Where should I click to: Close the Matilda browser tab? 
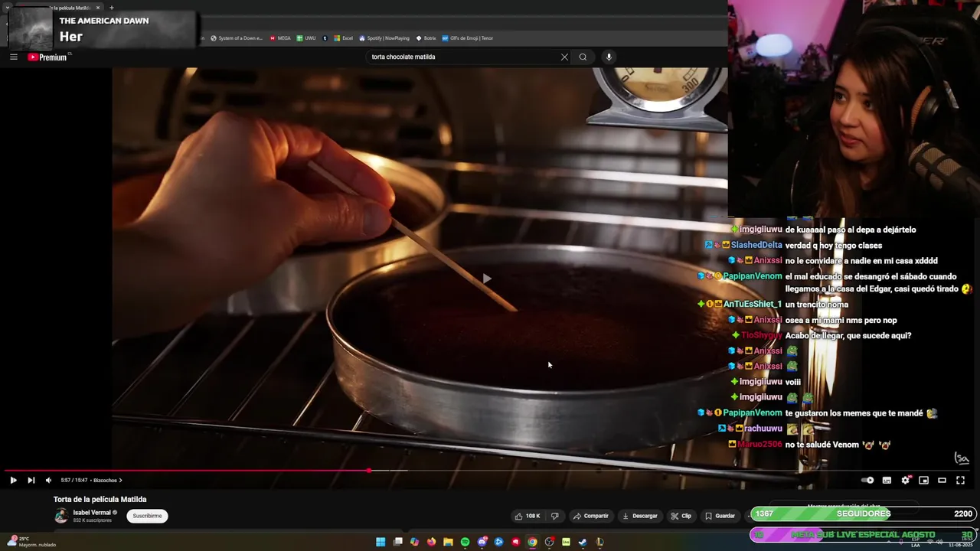pyautogui.click(x=98, y=8)
